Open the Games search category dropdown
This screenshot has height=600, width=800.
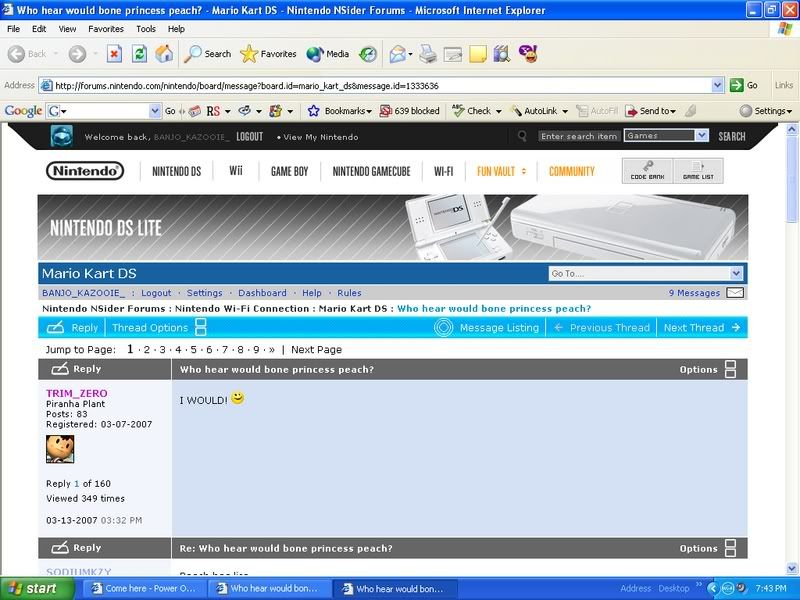point(666,135)
